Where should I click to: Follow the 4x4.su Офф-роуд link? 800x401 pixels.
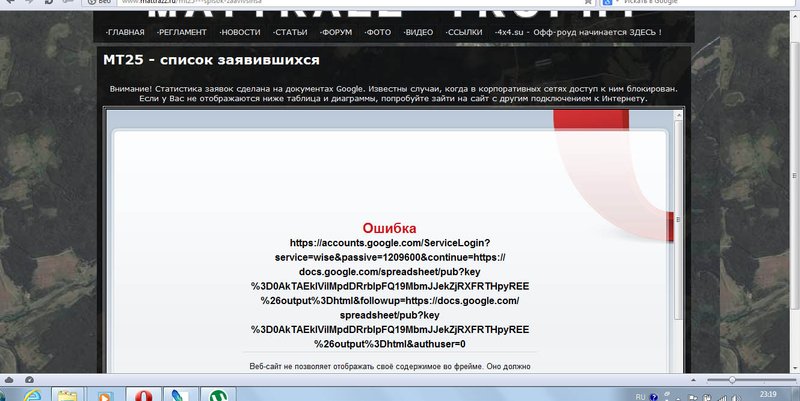(578, 32)
